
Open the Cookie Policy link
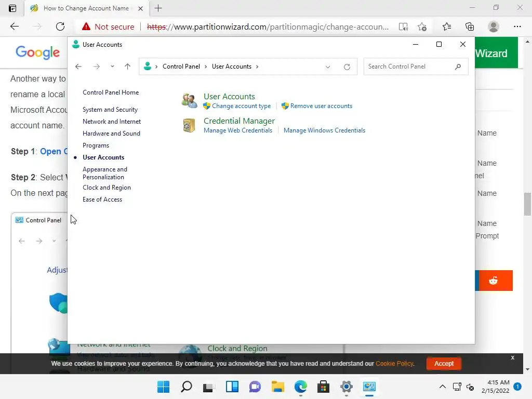(394, 363)
